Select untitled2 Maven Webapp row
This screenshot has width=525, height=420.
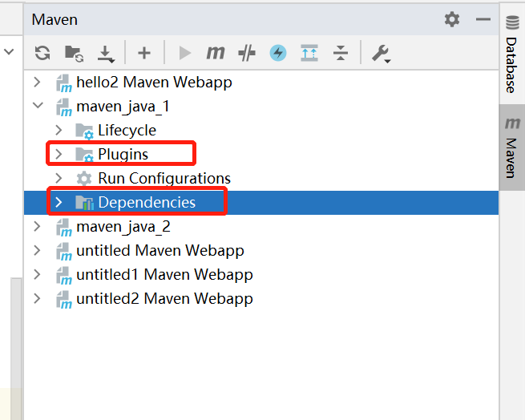click(261, 299)
